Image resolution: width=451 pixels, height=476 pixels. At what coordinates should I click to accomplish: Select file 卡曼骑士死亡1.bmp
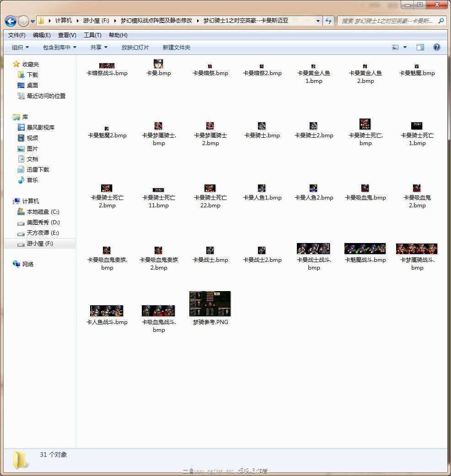pos(417,134)
